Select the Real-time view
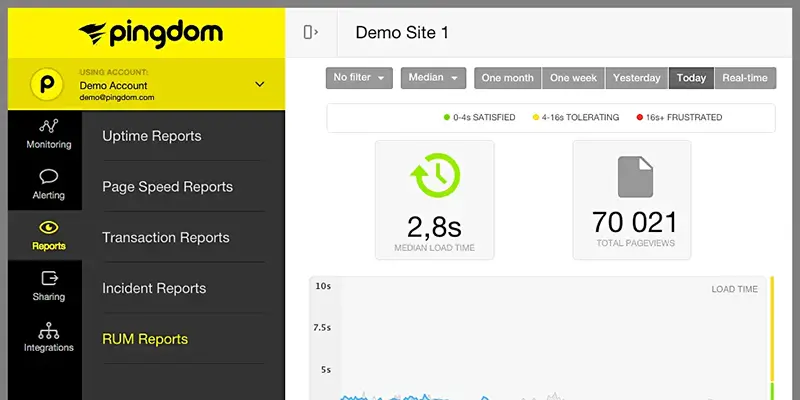The width and height of the screenshot is (800, 400). tap(745, 78)
